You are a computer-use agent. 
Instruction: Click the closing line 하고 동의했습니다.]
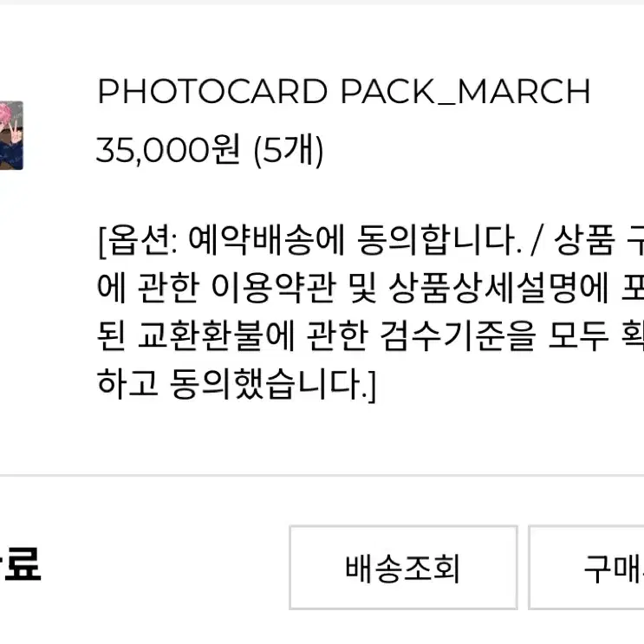[237, 384]
